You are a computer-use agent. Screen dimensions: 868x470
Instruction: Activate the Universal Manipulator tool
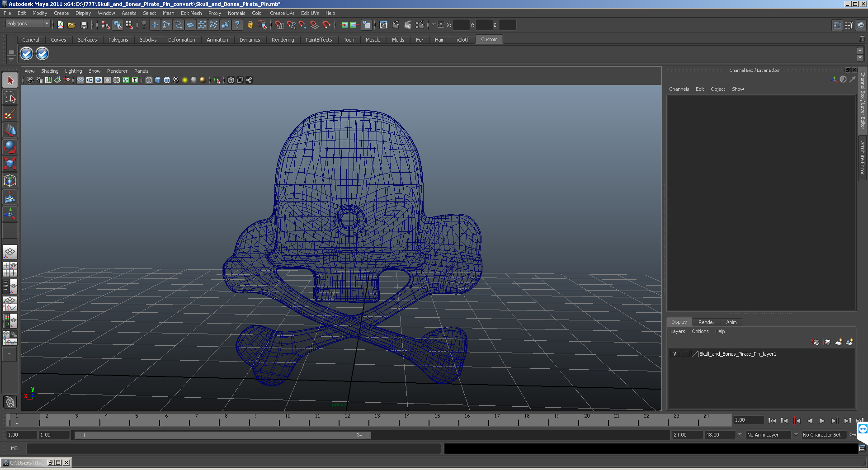[10, 180]
